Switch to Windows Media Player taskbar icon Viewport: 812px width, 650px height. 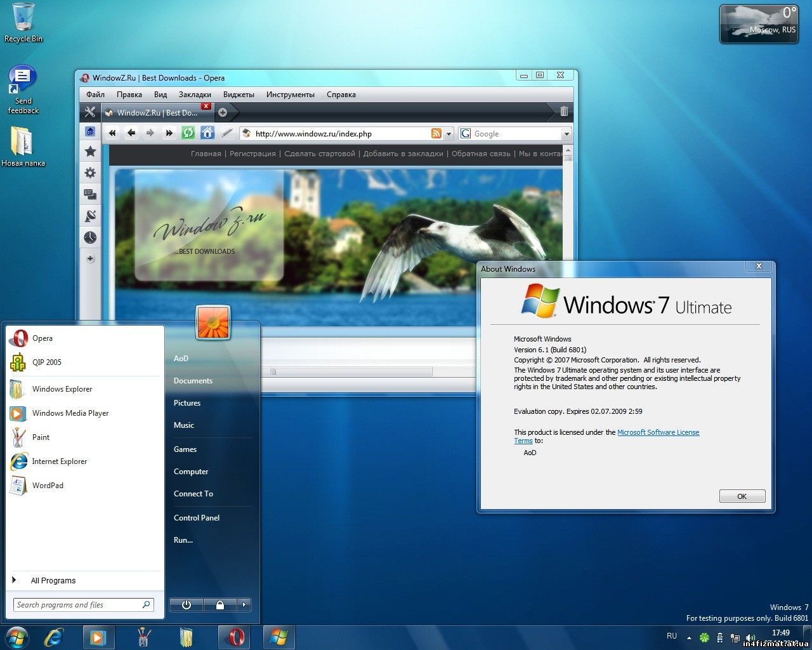[x=98, y=637]
